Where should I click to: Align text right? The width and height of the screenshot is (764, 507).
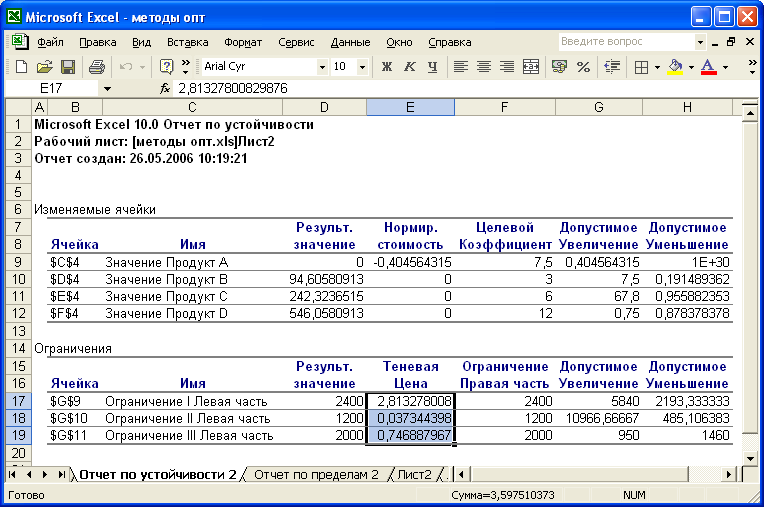507,67
